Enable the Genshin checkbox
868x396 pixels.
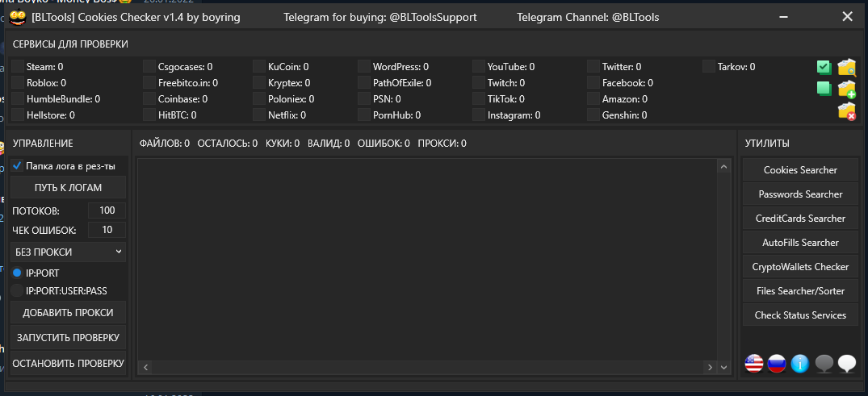click(593, 115)
